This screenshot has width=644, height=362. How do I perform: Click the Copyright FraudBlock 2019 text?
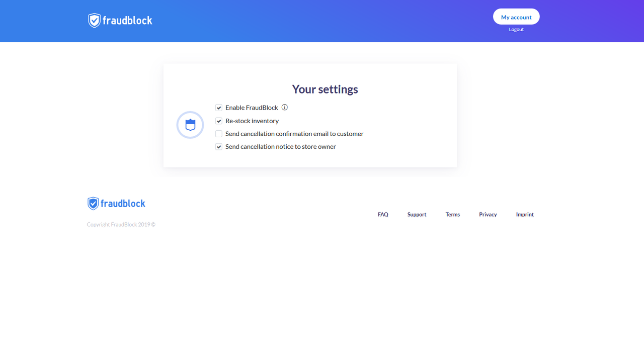pos(121,225)
